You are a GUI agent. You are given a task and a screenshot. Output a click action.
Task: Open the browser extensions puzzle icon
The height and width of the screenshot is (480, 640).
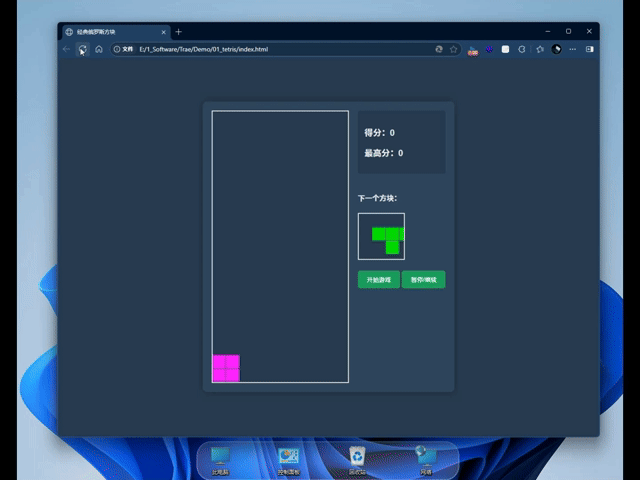tap(522, 49)
